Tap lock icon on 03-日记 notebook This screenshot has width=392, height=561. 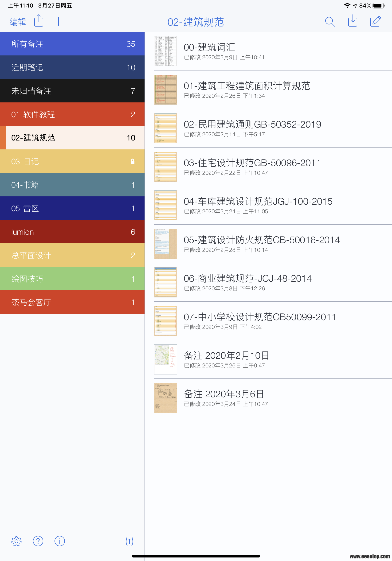(x=133, y=161)
